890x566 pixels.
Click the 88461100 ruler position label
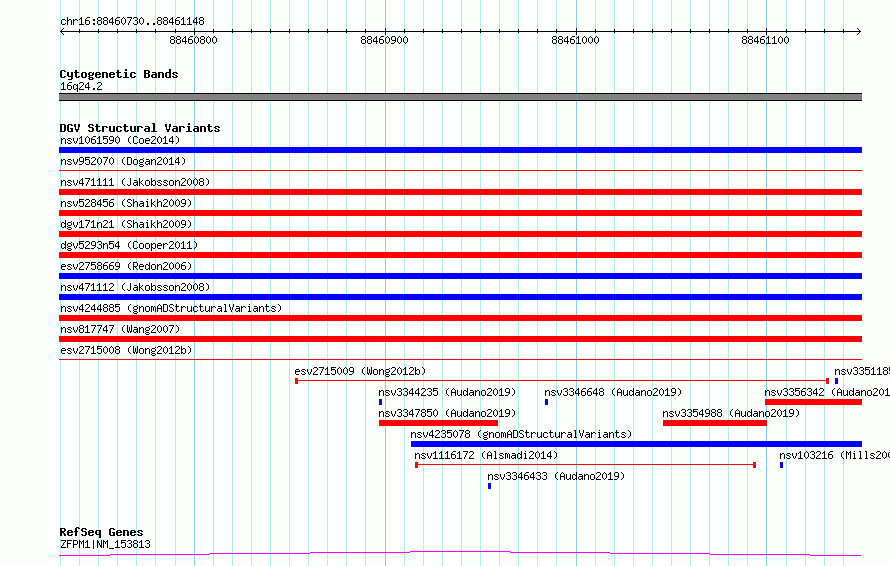click(x=765, y=40)
